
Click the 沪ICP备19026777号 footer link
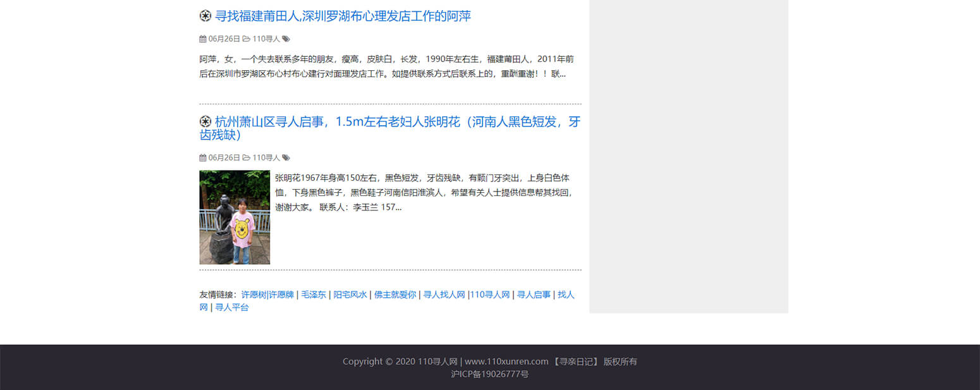click(x=490, y=374)
